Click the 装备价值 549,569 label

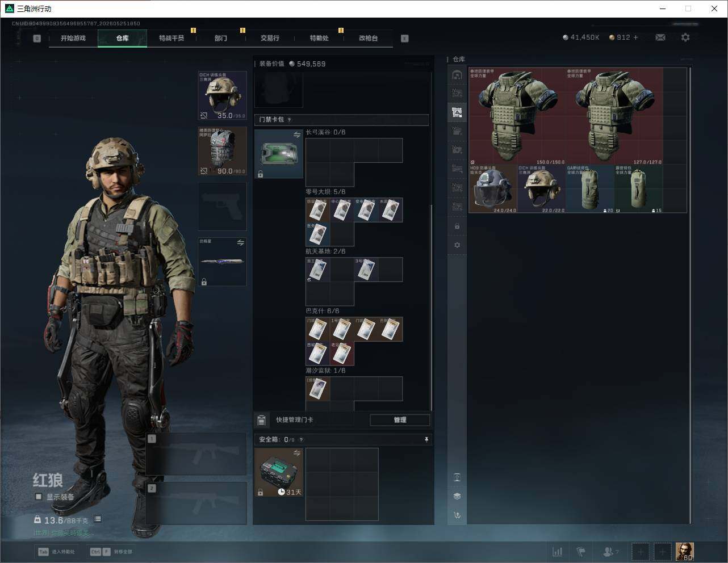[292, 64]
